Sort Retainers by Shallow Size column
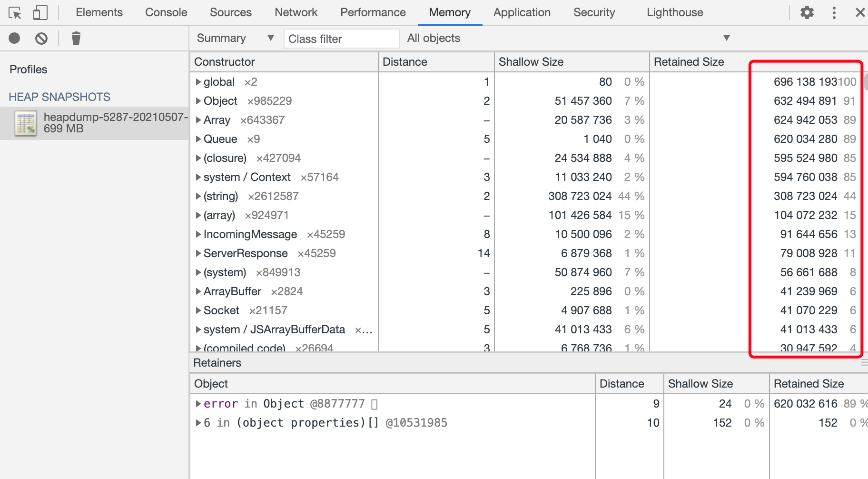The width and height of the screenshot is (868, 479). pos(716,384)
